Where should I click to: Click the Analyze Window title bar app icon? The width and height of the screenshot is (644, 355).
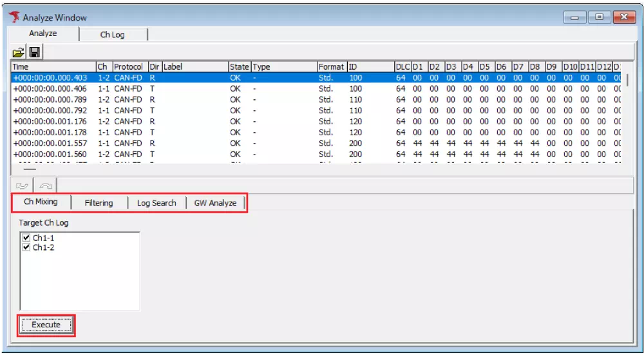(x=14, y=17)
